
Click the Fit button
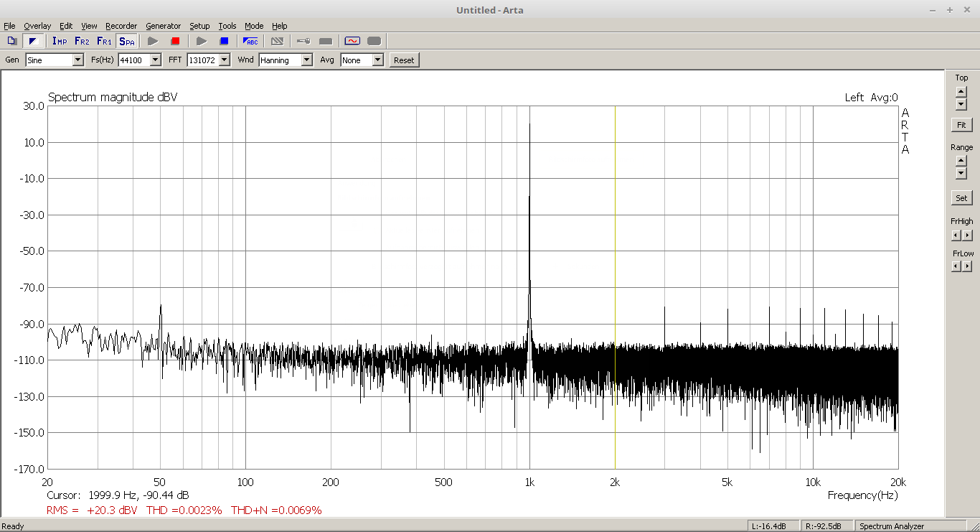[961, 125]
